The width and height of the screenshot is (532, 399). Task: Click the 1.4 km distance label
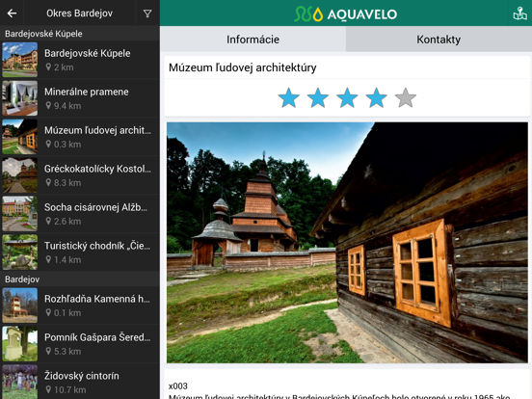click(x=67, y=260)
